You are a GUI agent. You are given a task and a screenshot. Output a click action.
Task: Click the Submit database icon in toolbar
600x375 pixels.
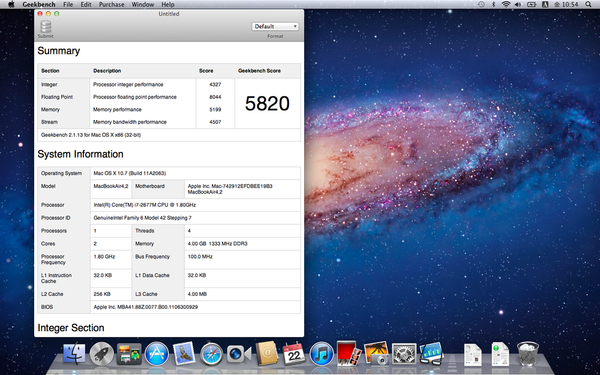(x=46, y=26)
